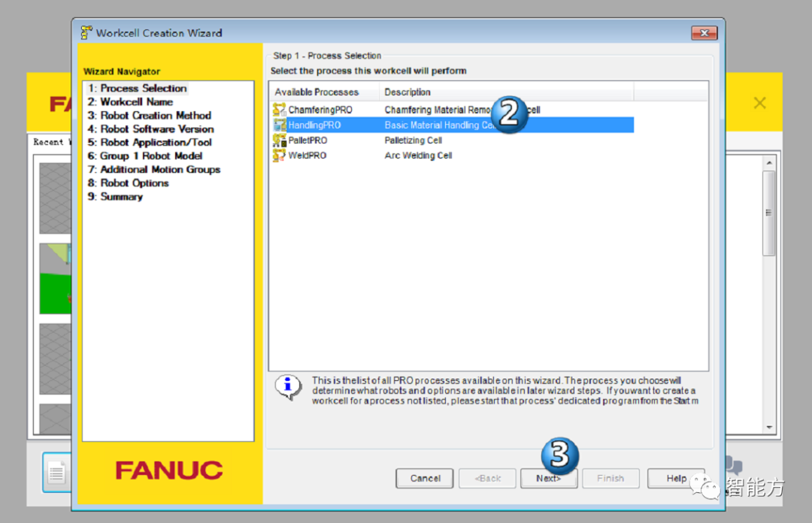Click the Next button
Image resolution: width=812 pixels, height=523 pixels.
(x=548, y=479)
